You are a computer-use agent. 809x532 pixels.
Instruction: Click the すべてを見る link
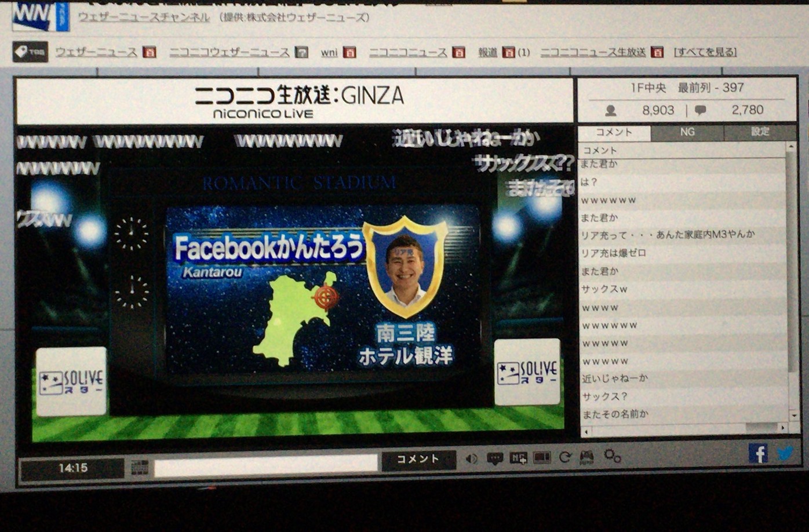(705, 52)
